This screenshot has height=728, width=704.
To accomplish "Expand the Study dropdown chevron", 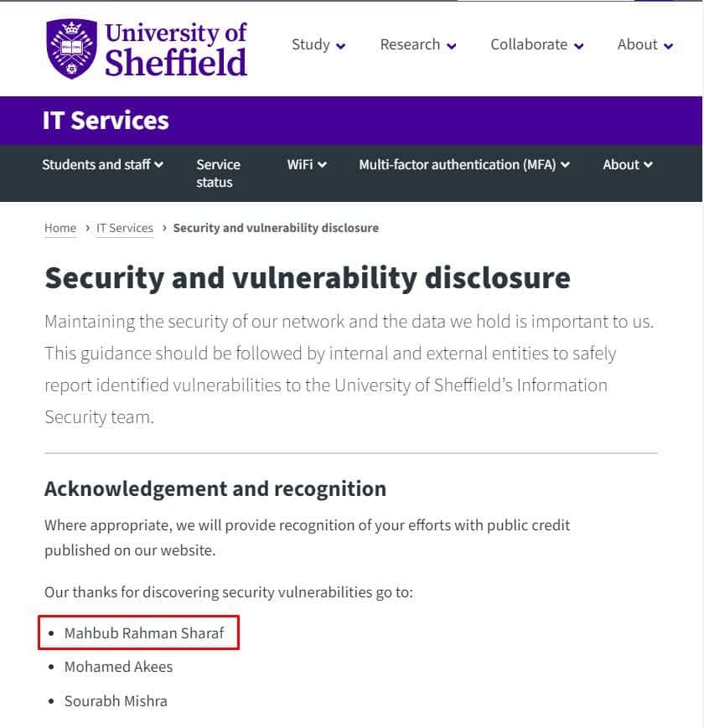I will (341, 47).
